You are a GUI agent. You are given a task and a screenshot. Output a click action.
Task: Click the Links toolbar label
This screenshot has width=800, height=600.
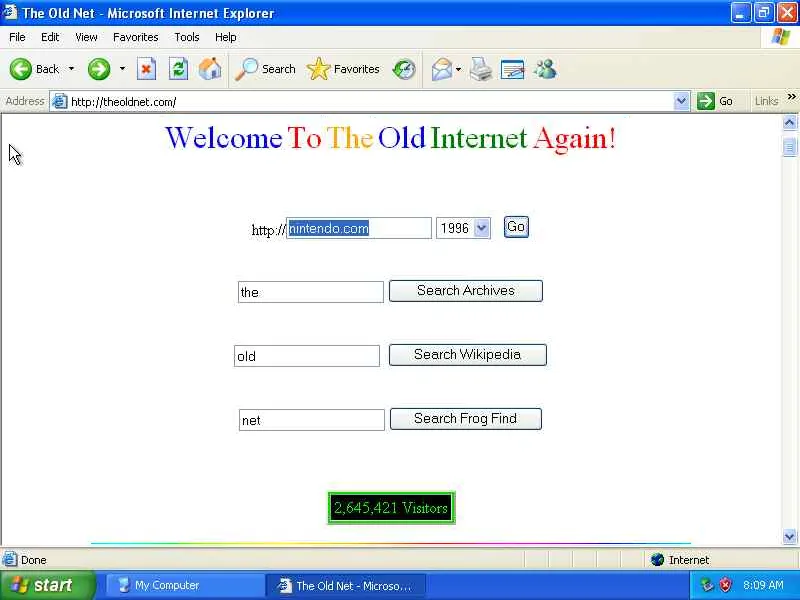[766, 101]
